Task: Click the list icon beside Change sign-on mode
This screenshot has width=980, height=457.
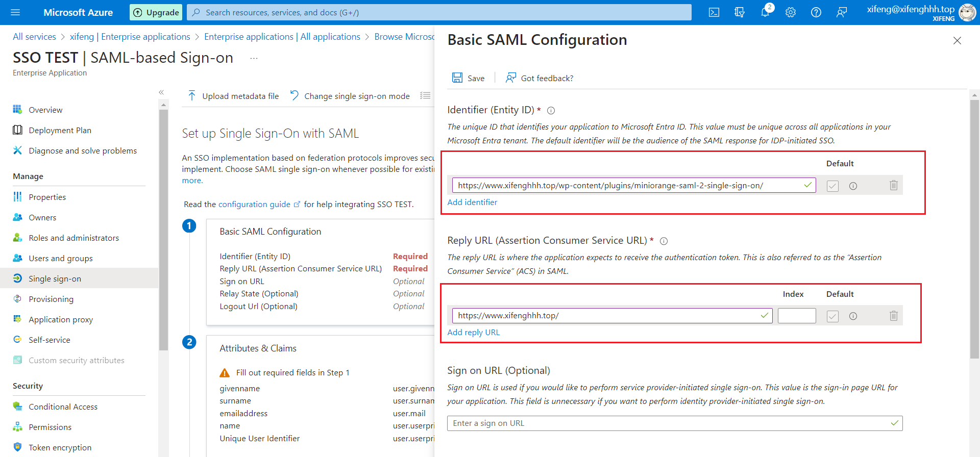Action: coord(425,95)
